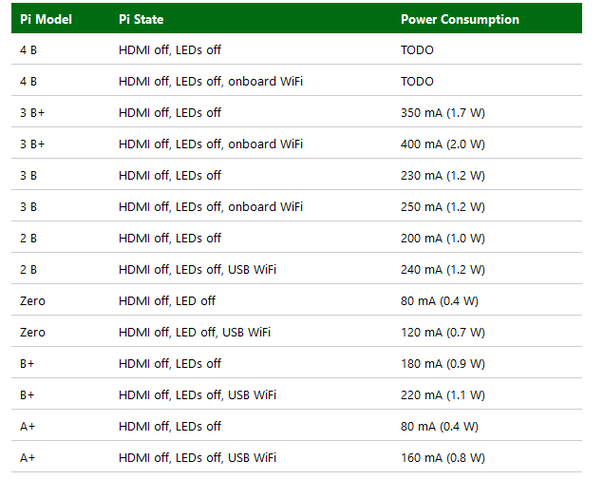Click 3 B+ HDMI off, LEDs off, onboard WiFi

(211, 144)
